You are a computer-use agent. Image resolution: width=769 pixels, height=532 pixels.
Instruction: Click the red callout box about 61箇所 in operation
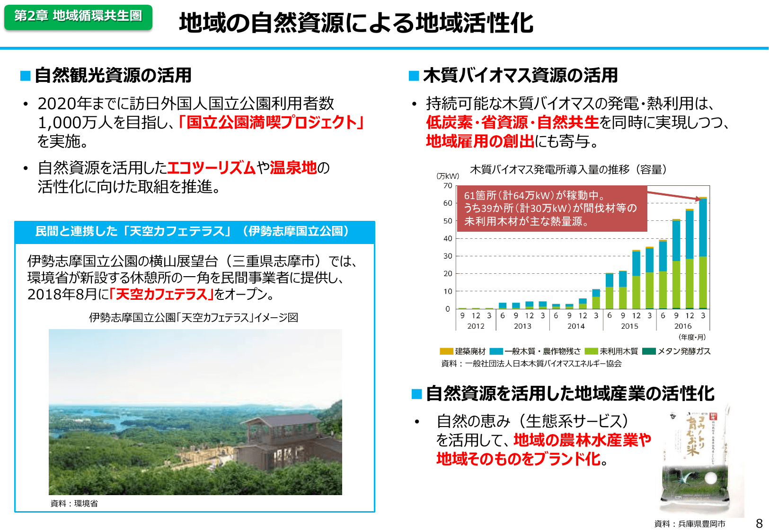(x=552, y=209)
